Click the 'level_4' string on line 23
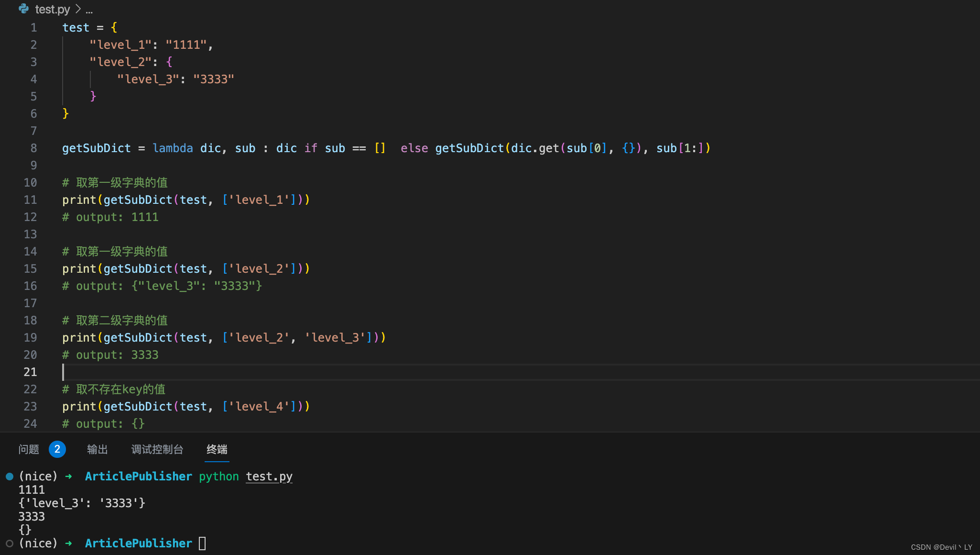This screenshot has width=980, height=555. click(262, 407)
